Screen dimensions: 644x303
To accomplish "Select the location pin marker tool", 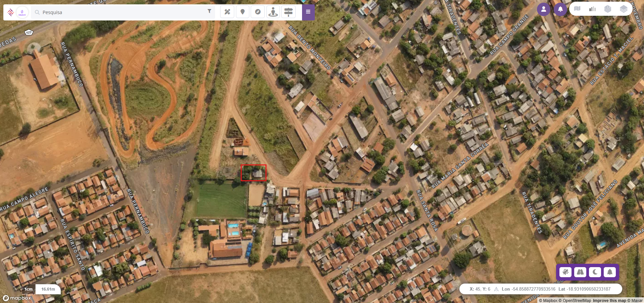I will (x=243, y=12).
